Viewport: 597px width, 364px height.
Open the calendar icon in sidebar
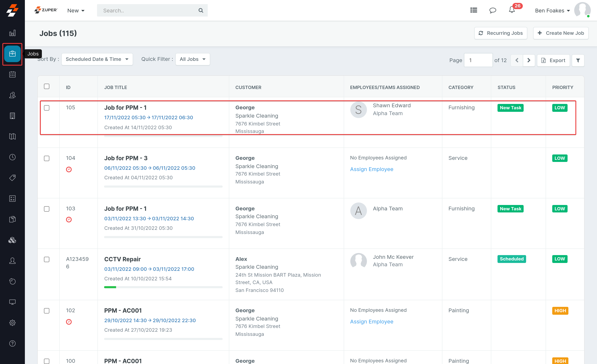click(x=12, y=74)
